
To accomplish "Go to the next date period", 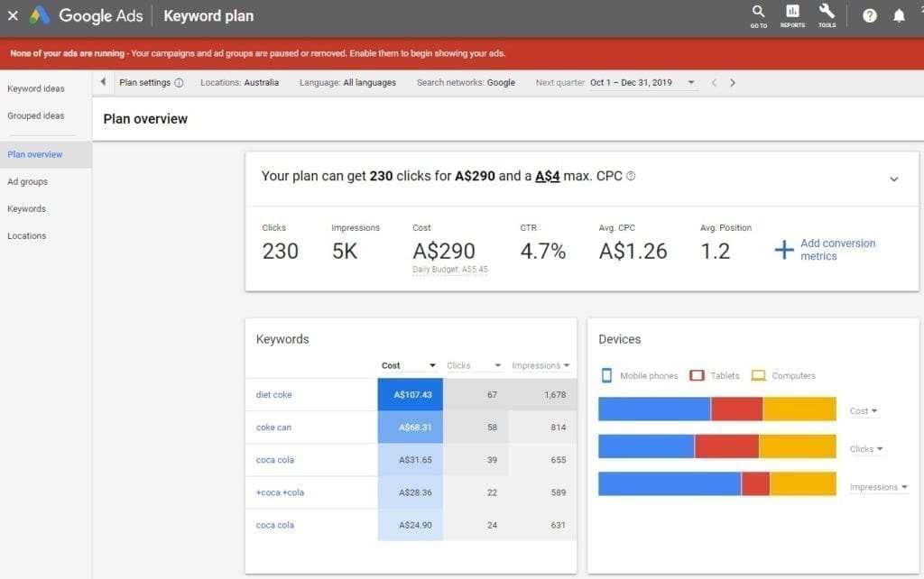I will click(x=733, y=83).
